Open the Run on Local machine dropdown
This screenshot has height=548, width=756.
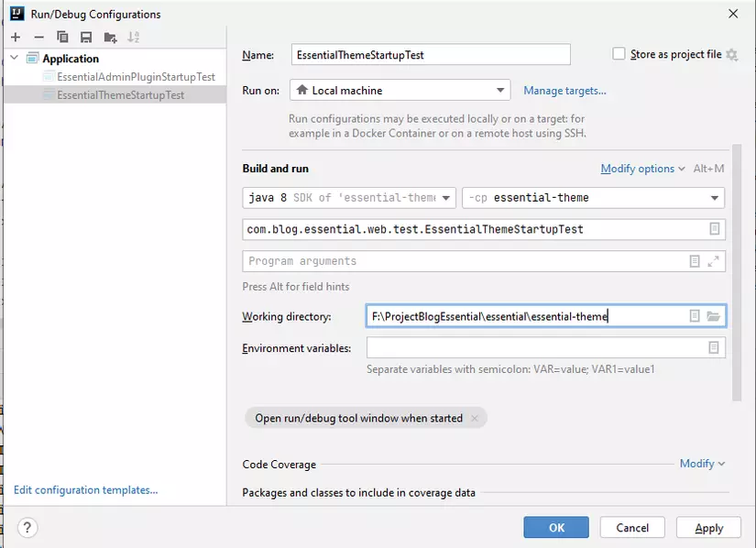tap(400, 91)
